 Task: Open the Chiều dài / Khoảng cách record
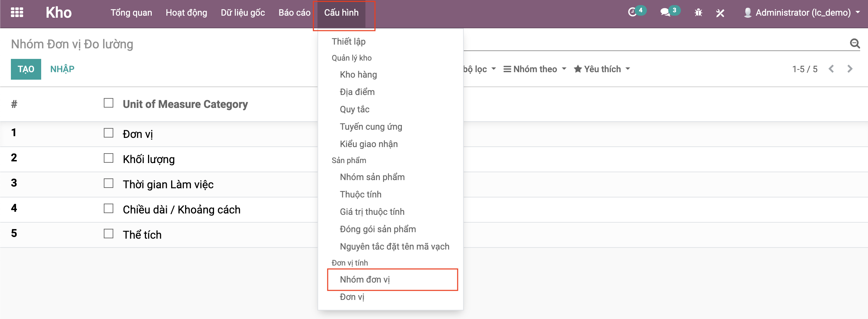(x=181, y=210)
